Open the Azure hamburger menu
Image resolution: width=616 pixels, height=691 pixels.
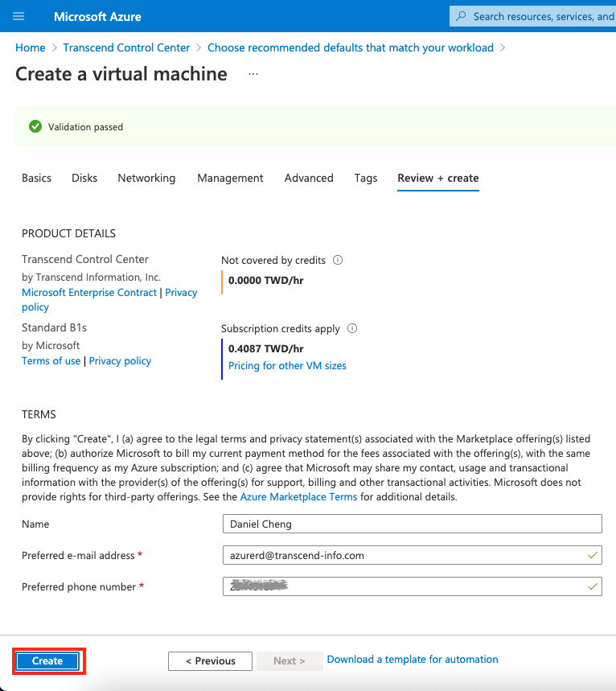(x=18, y=17)
